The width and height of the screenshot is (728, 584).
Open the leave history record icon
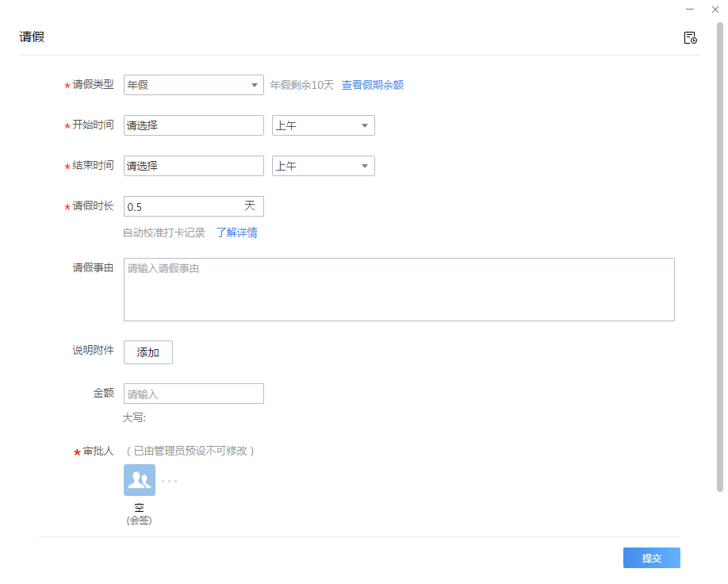tap(690, 37)
